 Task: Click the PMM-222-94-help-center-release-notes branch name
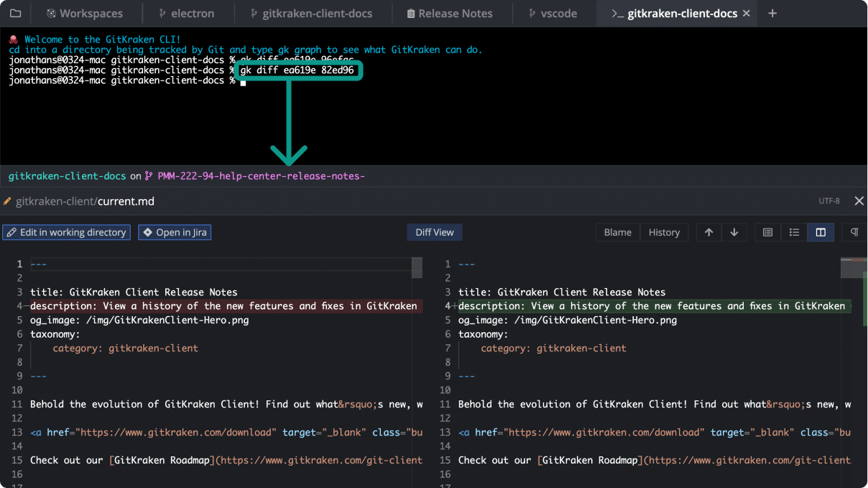262,175
